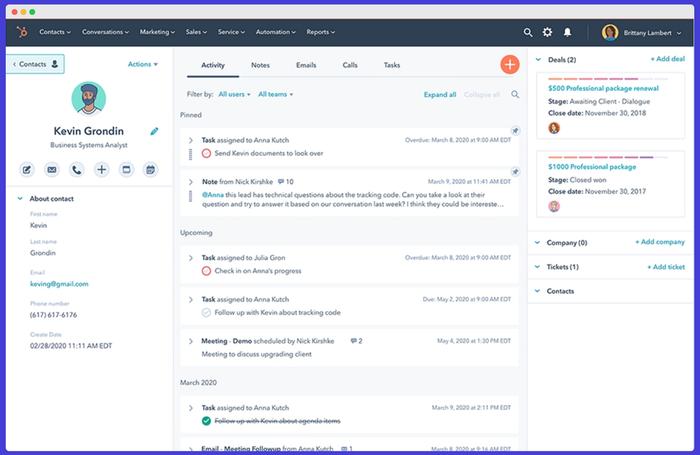The image size is (700, 455).
Task: Open the Automation navigation menu
Action: coord(275,32)
